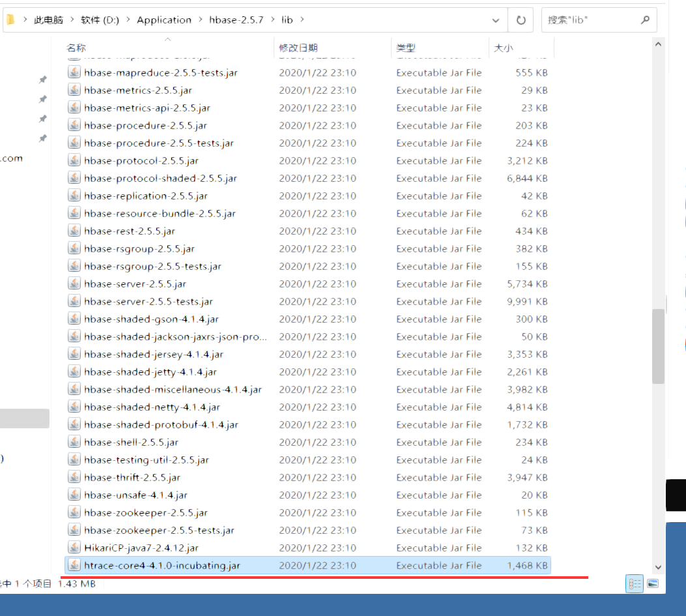The height and width of the screenshot is (616, 686).
Task: Click the jar icon of hbase-protocol-2.5.5.jar
Action: (74, 160)
